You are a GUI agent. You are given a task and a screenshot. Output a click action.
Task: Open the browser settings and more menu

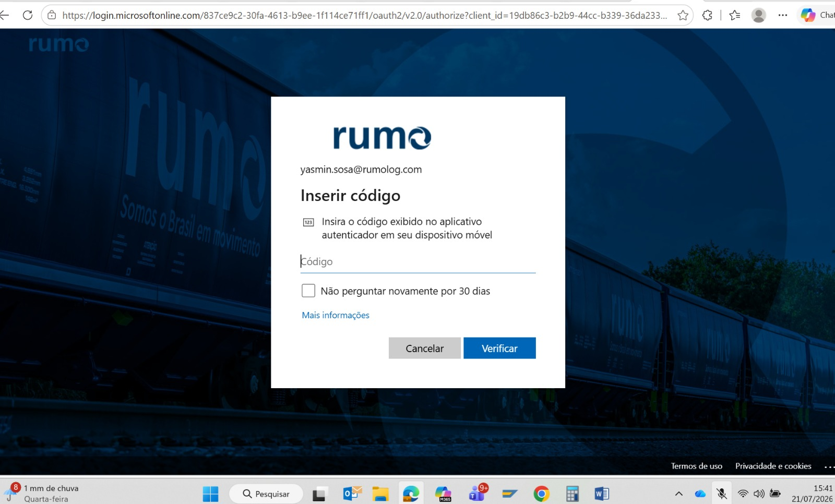click(783, 15)
